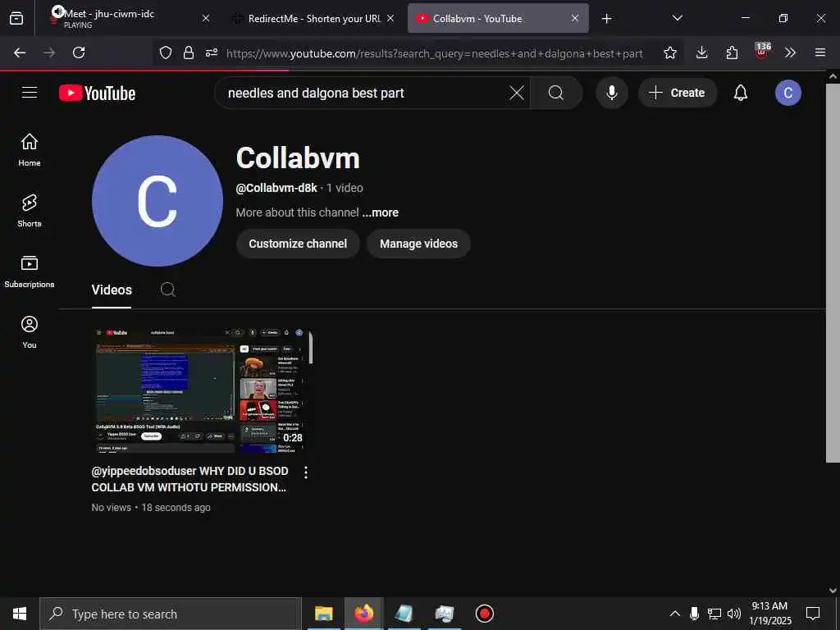
Task: Select the Collabvm - YouTube tab
Action: 498,18
